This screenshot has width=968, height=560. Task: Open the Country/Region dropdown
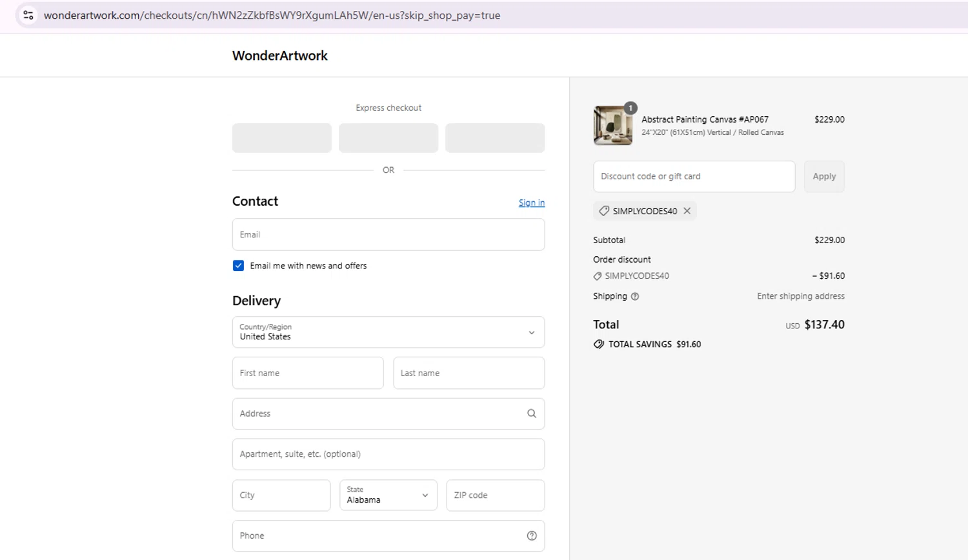pyautogui.click(x=388, y=332)
